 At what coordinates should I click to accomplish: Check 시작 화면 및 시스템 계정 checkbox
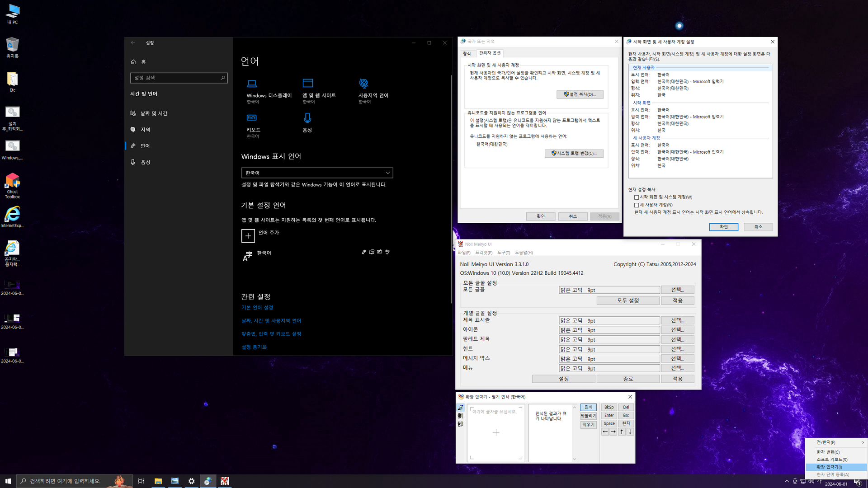[637, 197]
